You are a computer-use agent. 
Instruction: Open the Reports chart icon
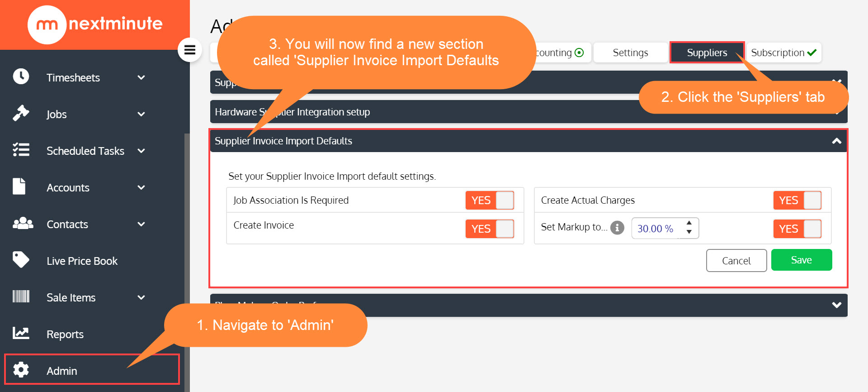tap(21, 333)
